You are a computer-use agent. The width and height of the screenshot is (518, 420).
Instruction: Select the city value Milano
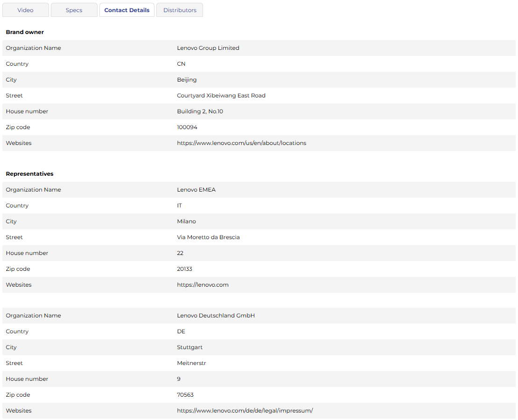coord(186,221)
